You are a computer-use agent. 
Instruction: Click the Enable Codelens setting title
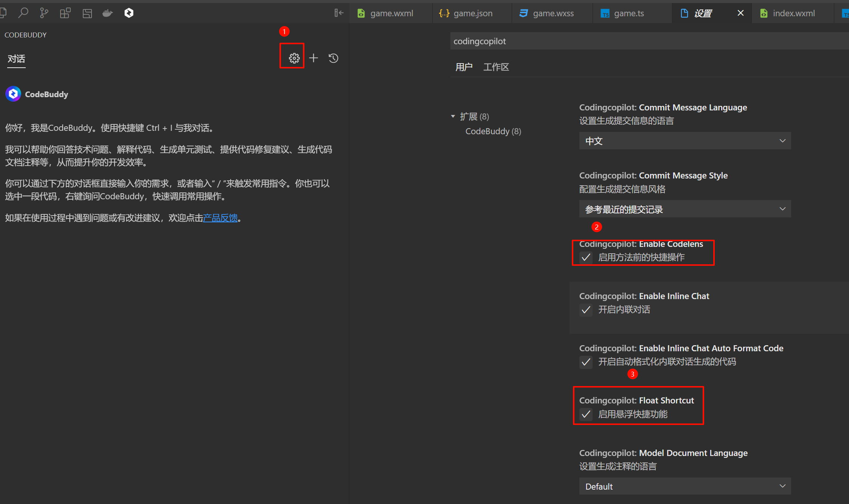(641, 244)
